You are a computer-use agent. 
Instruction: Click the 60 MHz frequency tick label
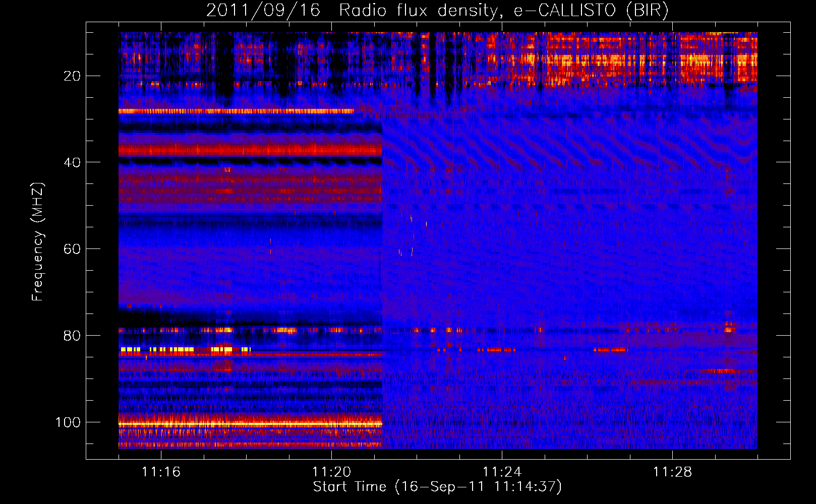(72, 249)
